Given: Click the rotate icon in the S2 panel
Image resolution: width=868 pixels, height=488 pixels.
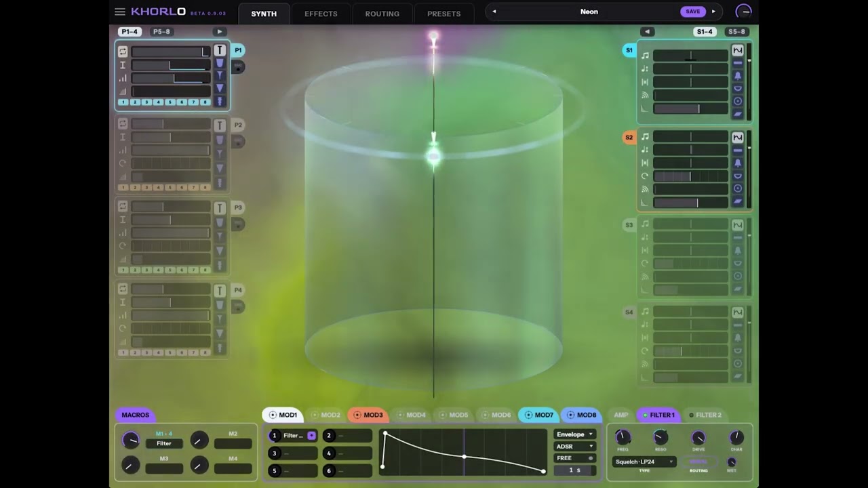Looking at the screenshot, I should coord(645,176).
